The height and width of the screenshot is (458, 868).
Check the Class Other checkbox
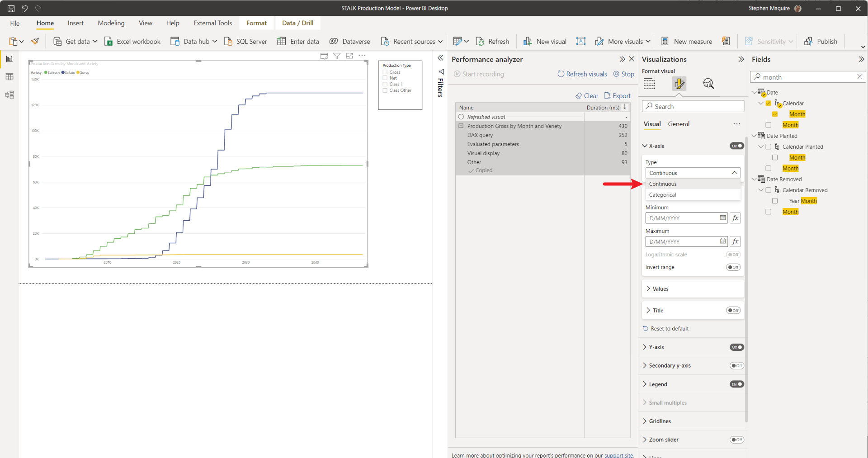(x=385, y=90)
